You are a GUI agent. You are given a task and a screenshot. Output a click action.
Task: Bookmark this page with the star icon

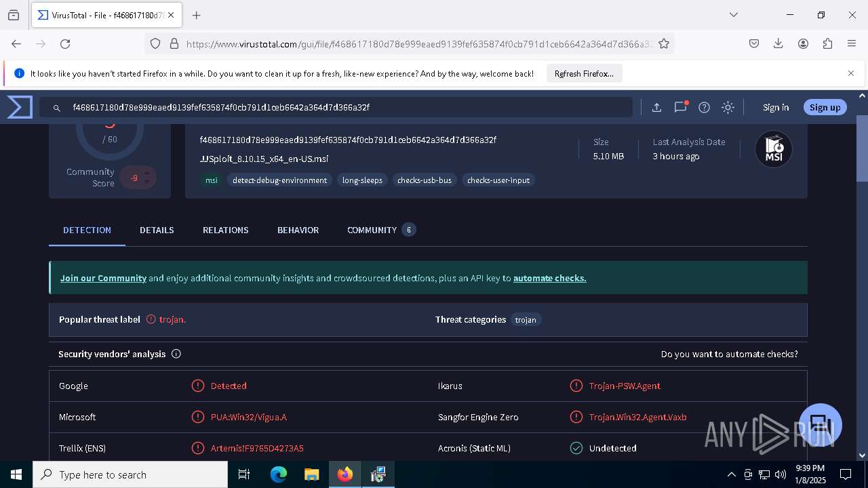664,43
